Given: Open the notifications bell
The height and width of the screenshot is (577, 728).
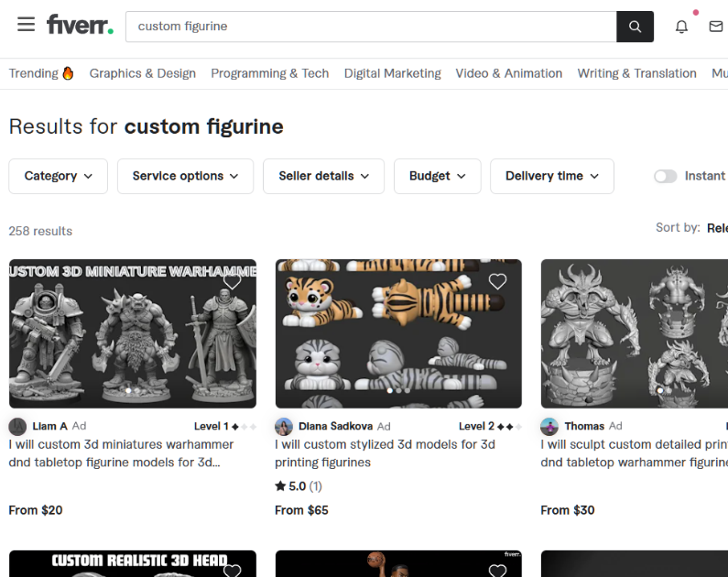Looking at the screenshot, I should (681, 27).
